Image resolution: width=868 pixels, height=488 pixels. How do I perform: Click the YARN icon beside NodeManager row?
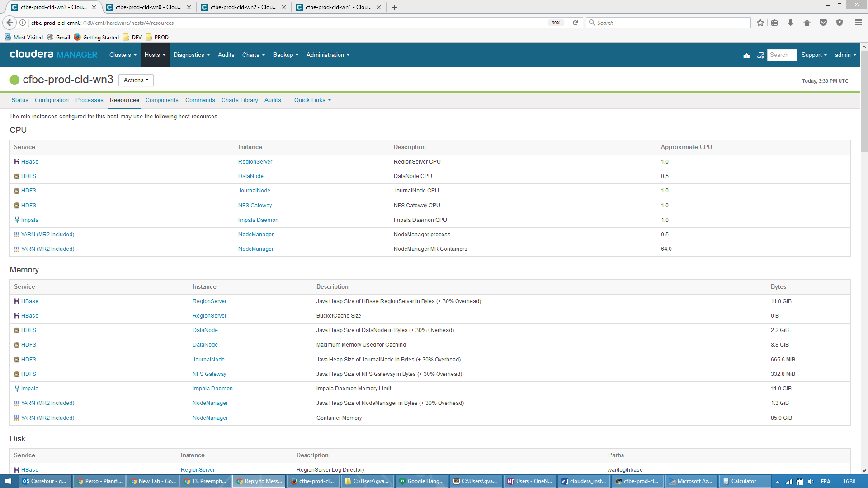pos(16,403)
